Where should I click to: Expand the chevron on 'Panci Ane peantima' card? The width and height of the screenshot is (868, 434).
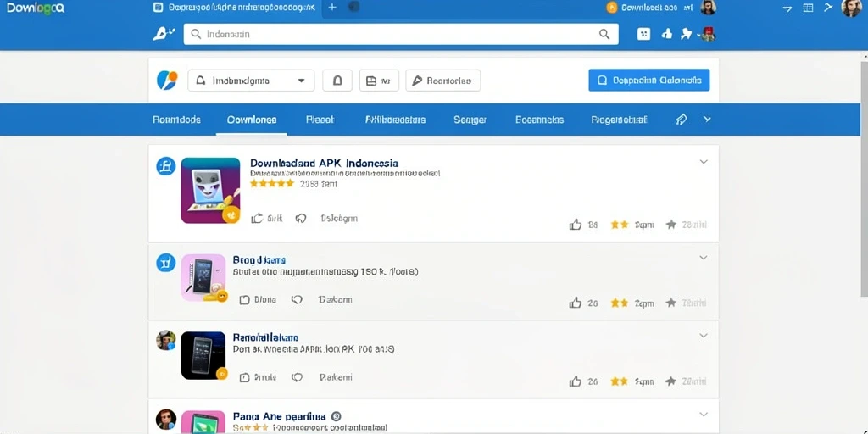[704, 414]
